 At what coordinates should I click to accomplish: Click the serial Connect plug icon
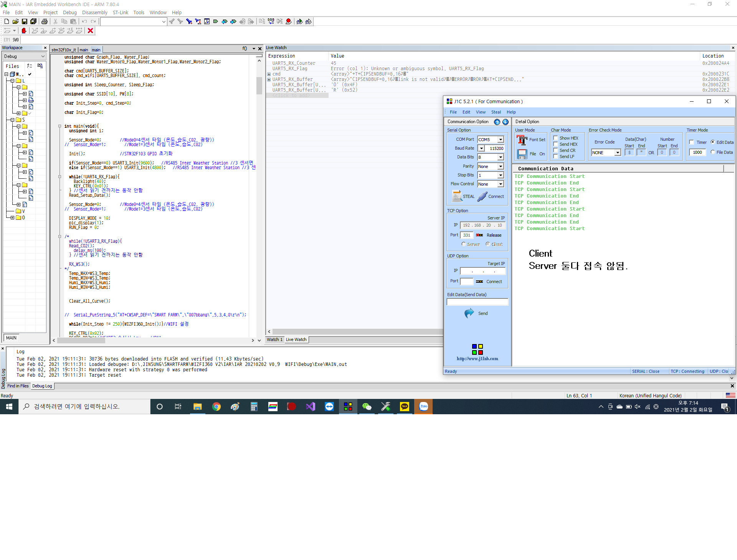482,196
